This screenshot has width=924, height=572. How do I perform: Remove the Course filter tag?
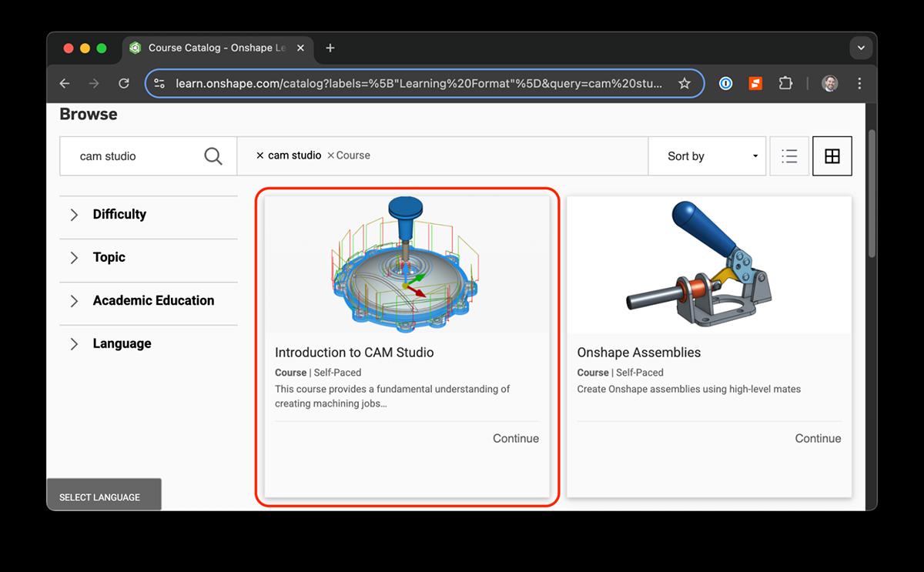(x=330, y=156)
